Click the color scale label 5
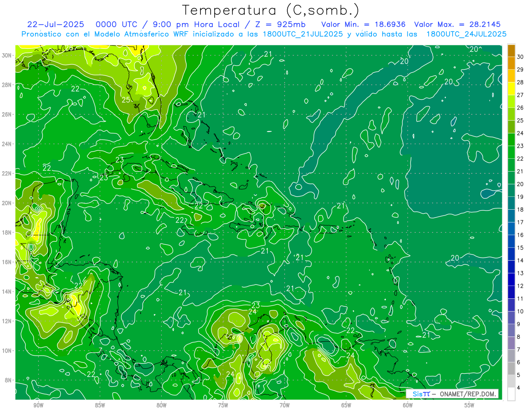The image size is (532, 411). [x=519, y=375]
